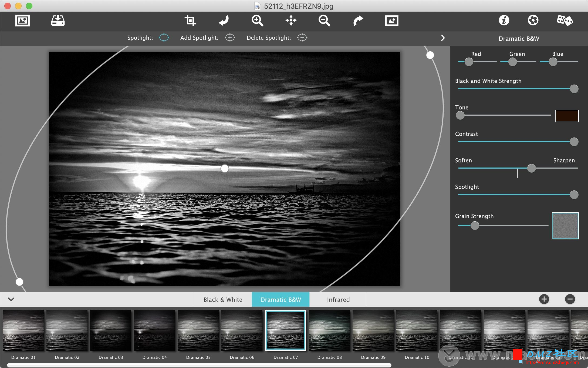
Task: Click the spotlight center handle on image
Action: [225, 168]
